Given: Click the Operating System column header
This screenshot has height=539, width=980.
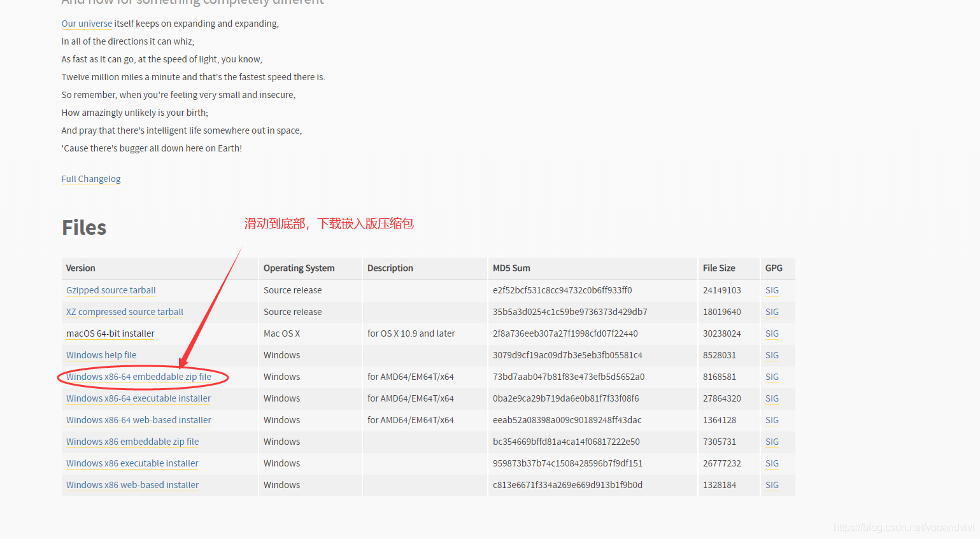Looking at the screenshot, I should [x=299, y=269].
